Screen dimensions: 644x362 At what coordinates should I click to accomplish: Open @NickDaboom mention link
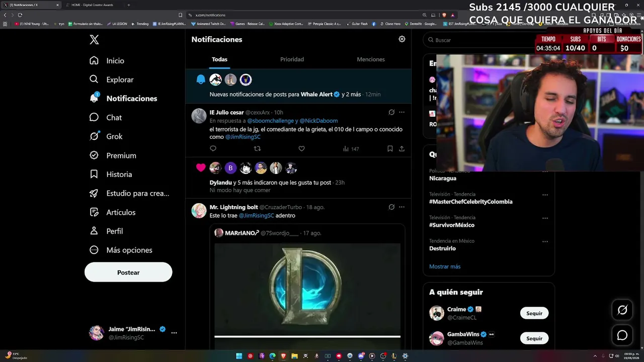pyautogui.click(x=318, y=121)
